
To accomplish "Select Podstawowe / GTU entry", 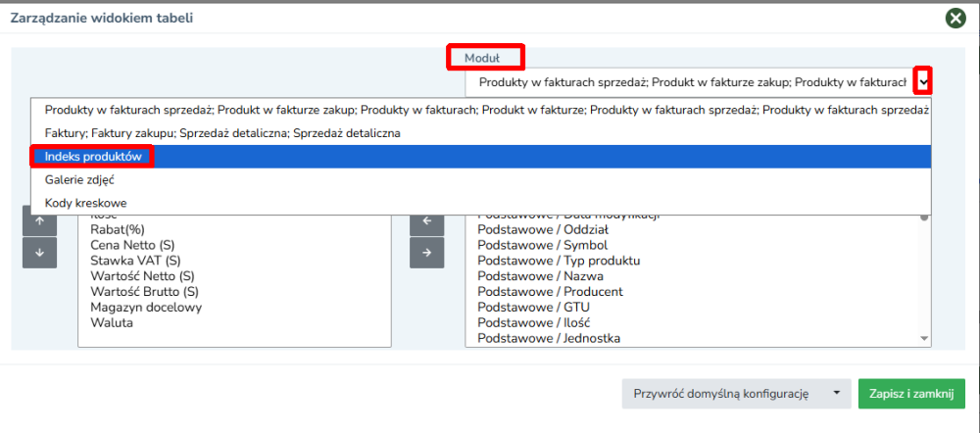I will coord(533,308).
